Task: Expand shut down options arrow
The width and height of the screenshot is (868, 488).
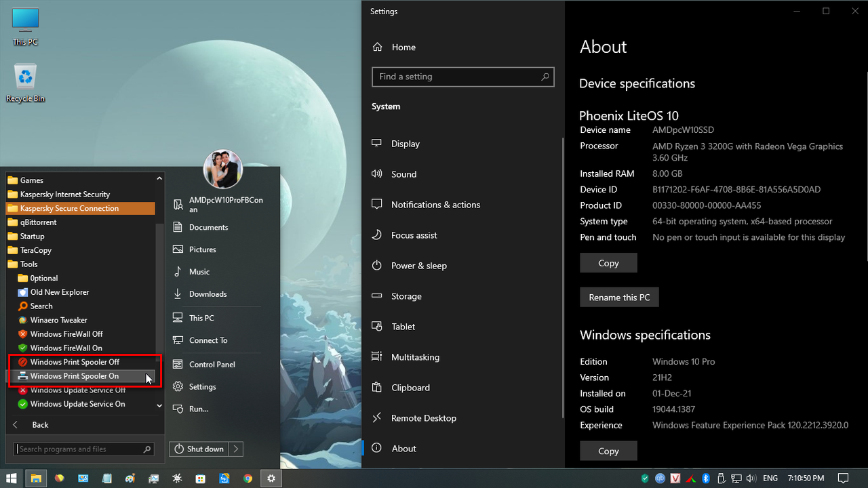Action: (x=236, y=449)
